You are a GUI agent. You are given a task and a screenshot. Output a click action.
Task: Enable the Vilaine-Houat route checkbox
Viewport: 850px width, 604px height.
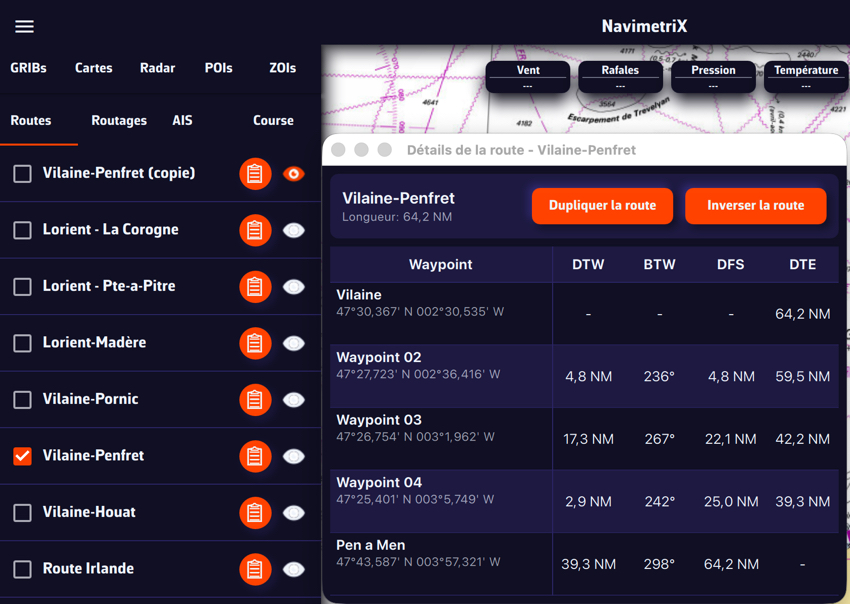(x=22, y=513)
